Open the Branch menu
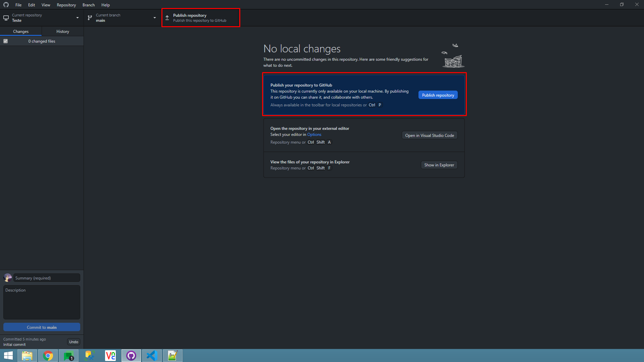644x362 pixels. (89, 5)
